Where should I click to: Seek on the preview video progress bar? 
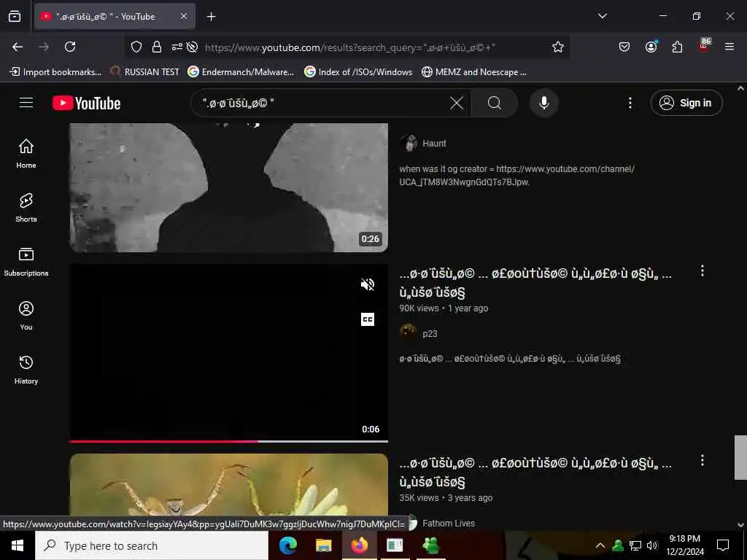tap(228, 441)
